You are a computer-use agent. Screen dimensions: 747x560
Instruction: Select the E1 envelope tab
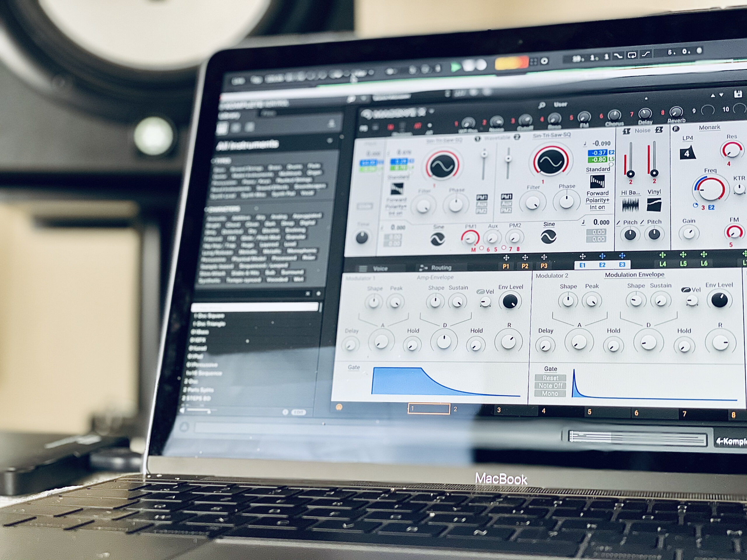[582, 265]
